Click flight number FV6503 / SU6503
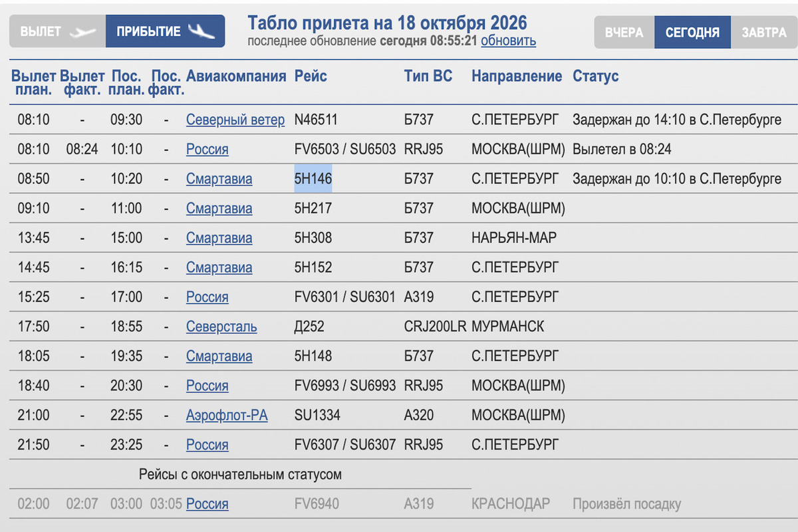This screenshot has height=532, width=798. click(x=345, y=150)
